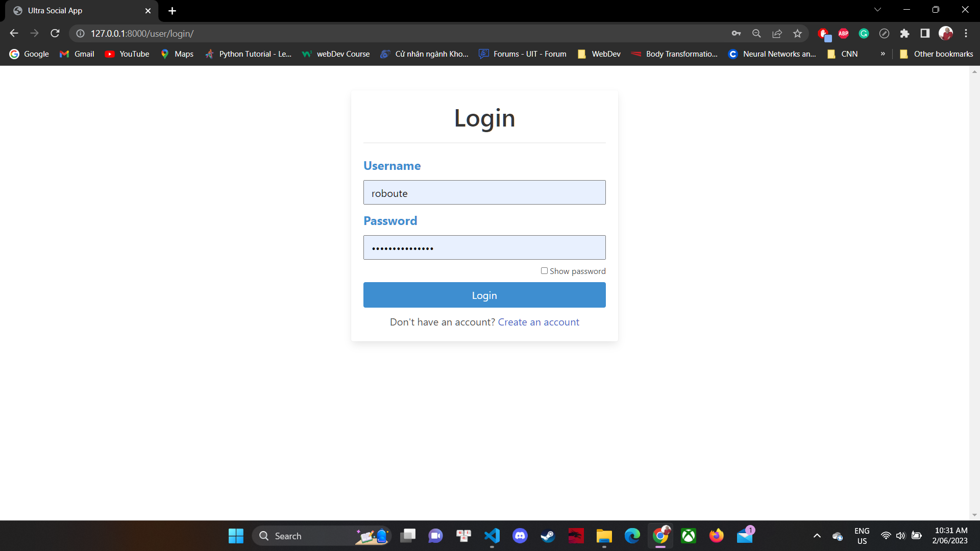
Task: Open the Extensions puzzle icon
Action: (904, 34)
